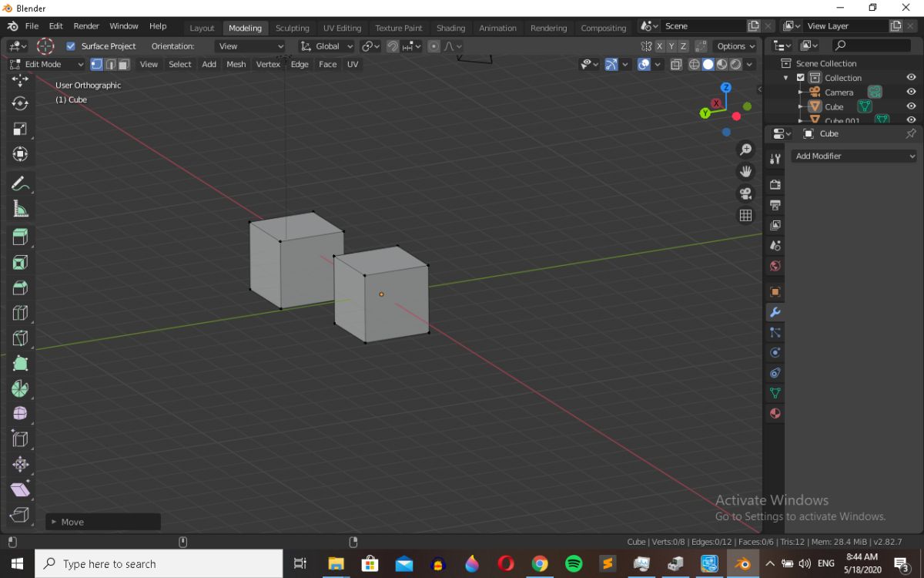Open the Global transform orientation dropdown
The height and width of the screenshot is (578, 924).
327,46
